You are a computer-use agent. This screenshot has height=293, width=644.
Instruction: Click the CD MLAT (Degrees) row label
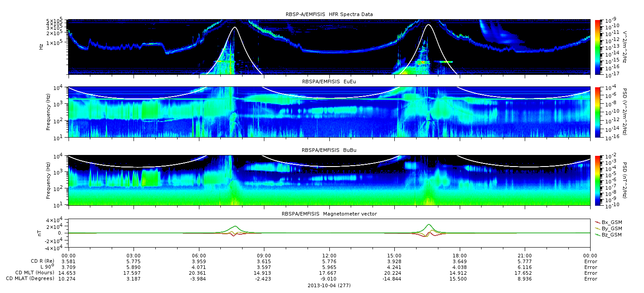tap(30, 278)
